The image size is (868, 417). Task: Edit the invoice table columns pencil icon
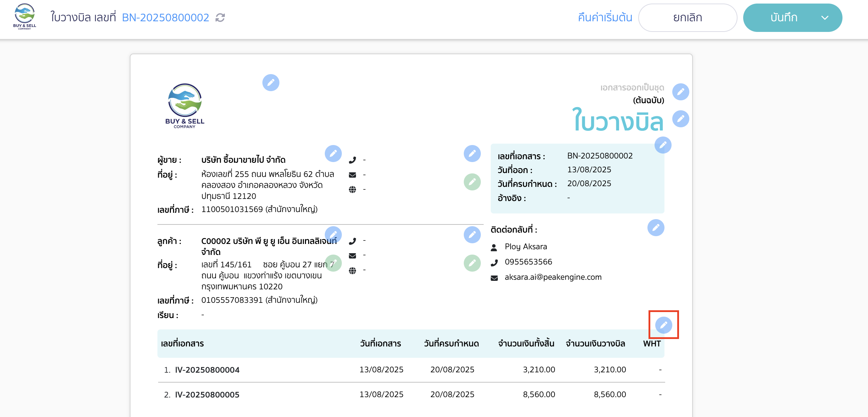pos(664,325)
